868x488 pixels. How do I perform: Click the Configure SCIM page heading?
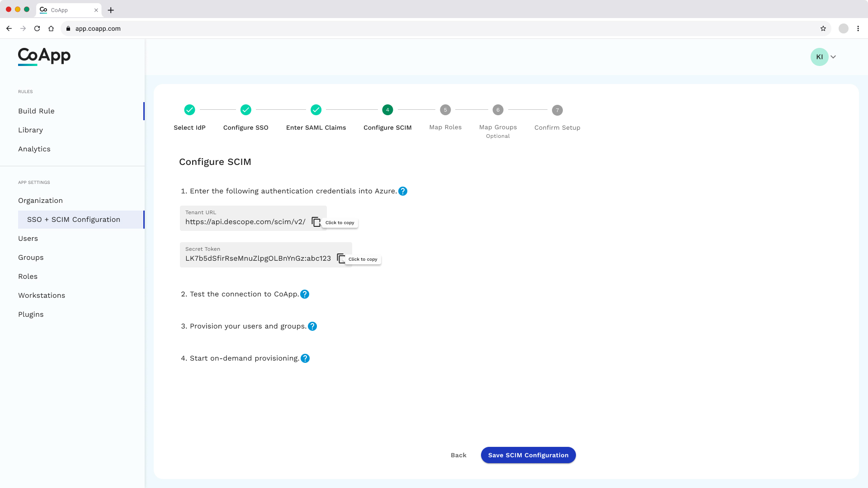[215, 162]
